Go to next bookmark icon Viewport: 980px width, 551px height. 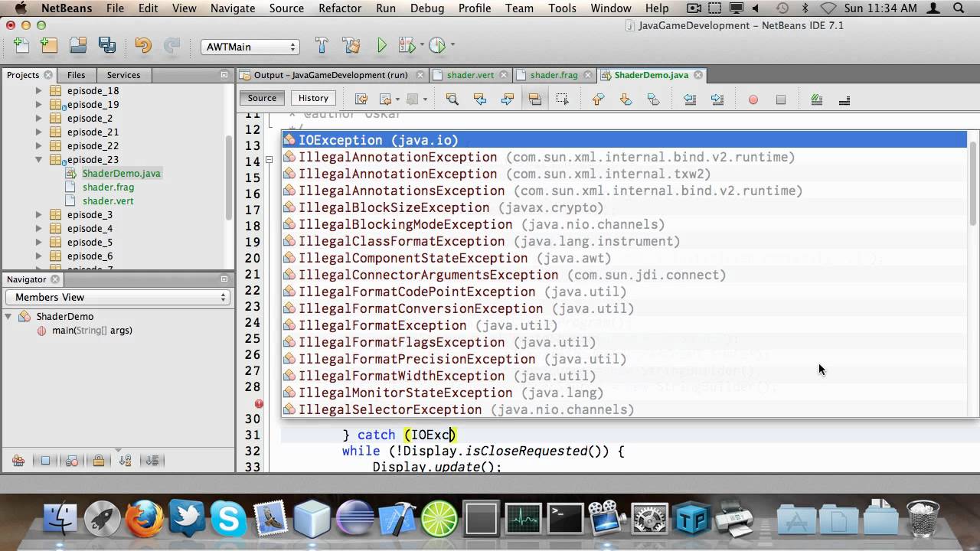626,99
